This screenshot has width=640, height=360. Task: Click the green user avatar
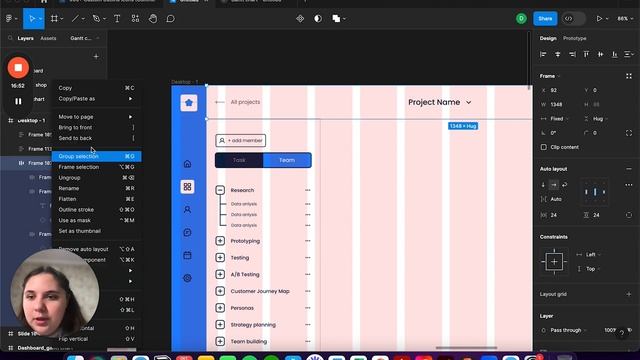point(521,19)
